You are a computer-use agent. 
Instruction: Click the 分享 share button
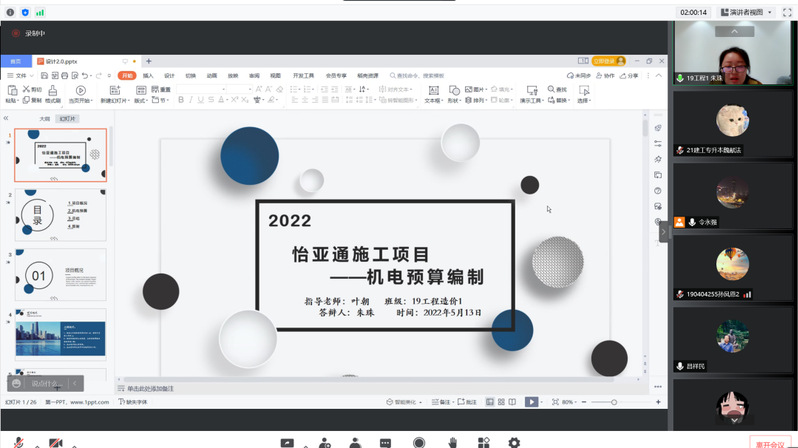click(629, 75)
